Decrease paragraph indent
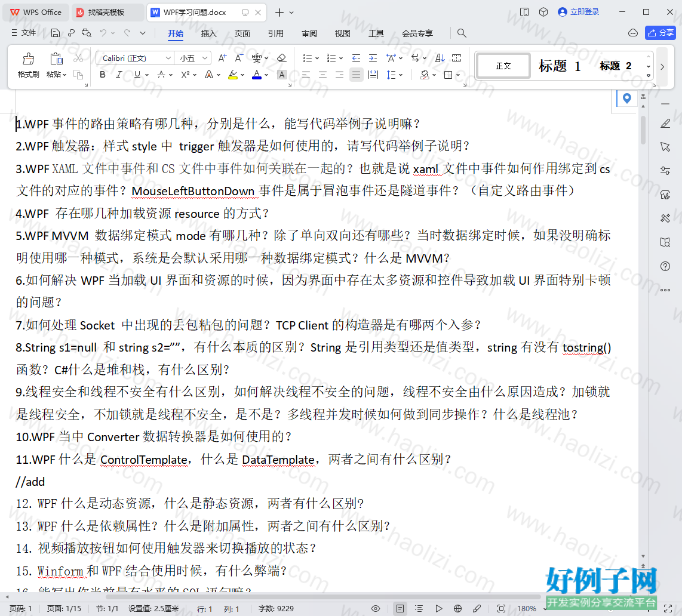Screen dimensions: 682x616 (356, 58)
